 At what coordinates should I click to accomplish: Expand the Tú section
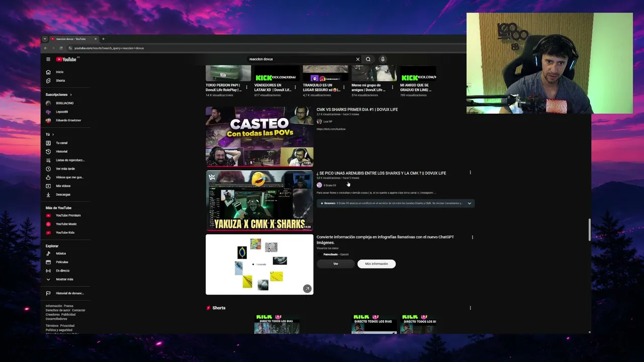coord(49,134)
